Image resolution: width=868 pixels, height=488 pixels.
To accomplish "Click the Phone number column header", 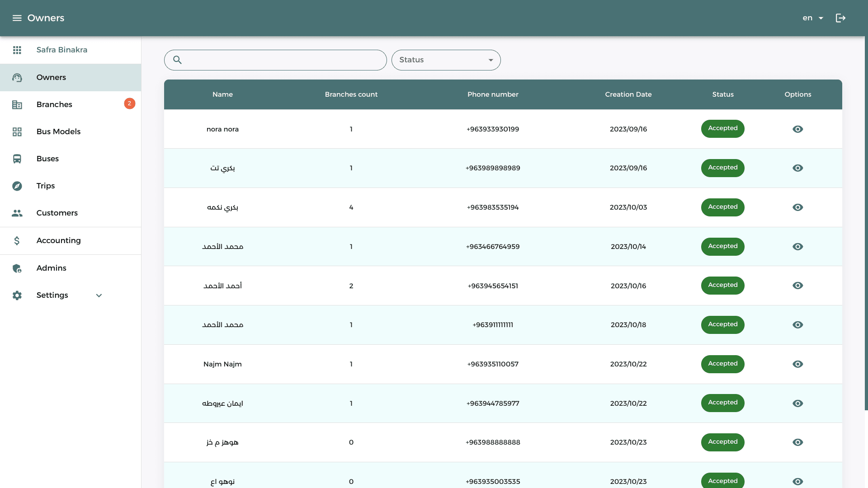I will (493, 94).
